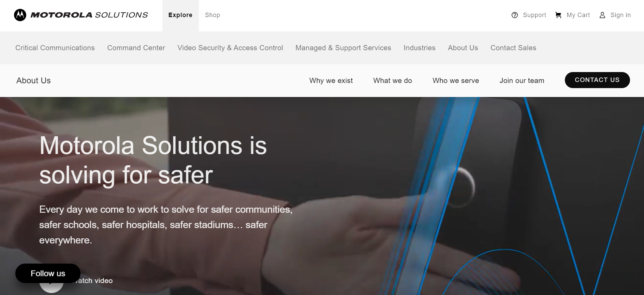This screenshot has width=644, height=295.
Task: Open the Follow us floating button
Action: (x=48, y=273)
